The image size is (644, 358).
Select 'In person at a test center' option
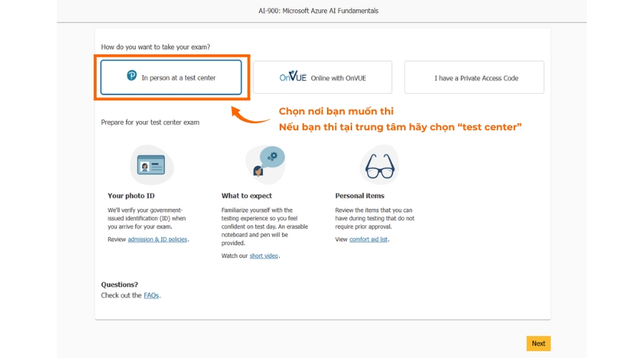pos(171,77)
